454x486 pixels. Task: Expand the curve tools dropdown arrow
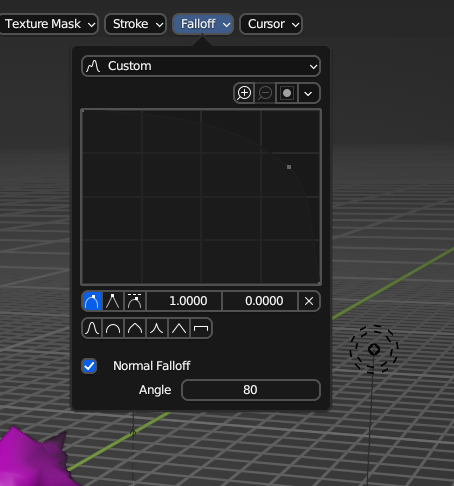(x=308, y=93)
